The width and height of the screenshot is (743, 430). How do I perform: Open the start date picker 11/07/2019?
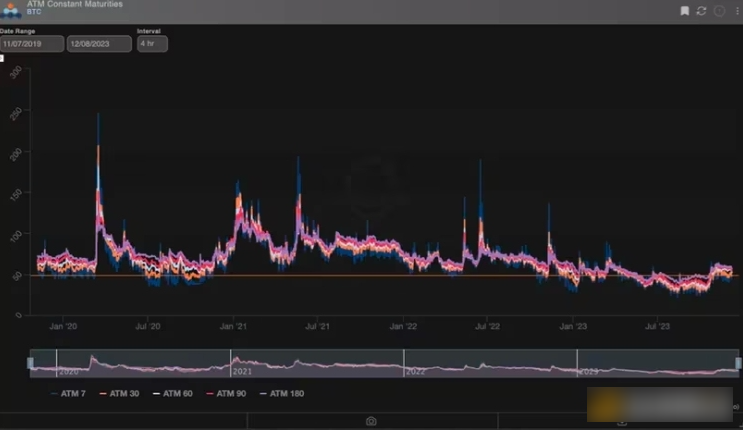point(32,44)
